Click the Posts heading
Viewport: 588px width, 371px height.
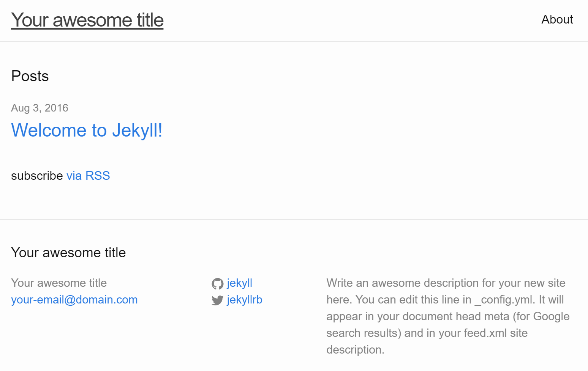30,76
